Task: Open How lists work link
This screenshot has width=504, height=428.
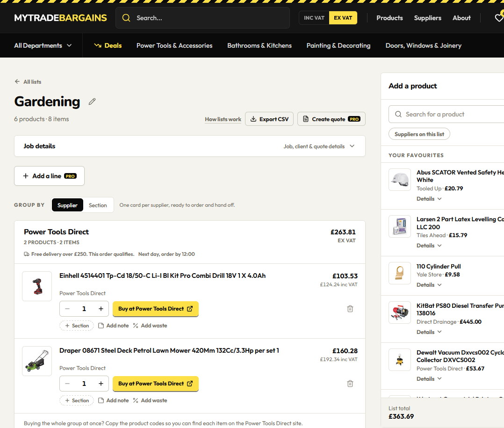Action: point(223,119)
